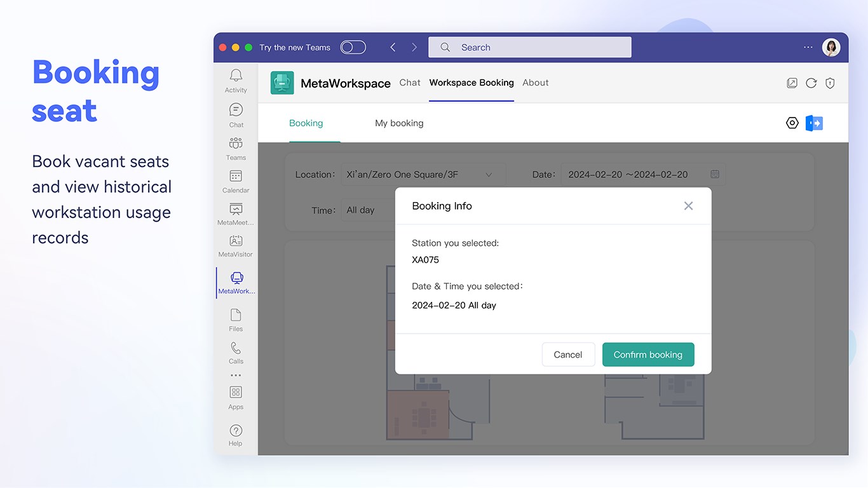Open Chat in the Teams sidebar
Screen dimensions: 868x488
pos(236,115)
